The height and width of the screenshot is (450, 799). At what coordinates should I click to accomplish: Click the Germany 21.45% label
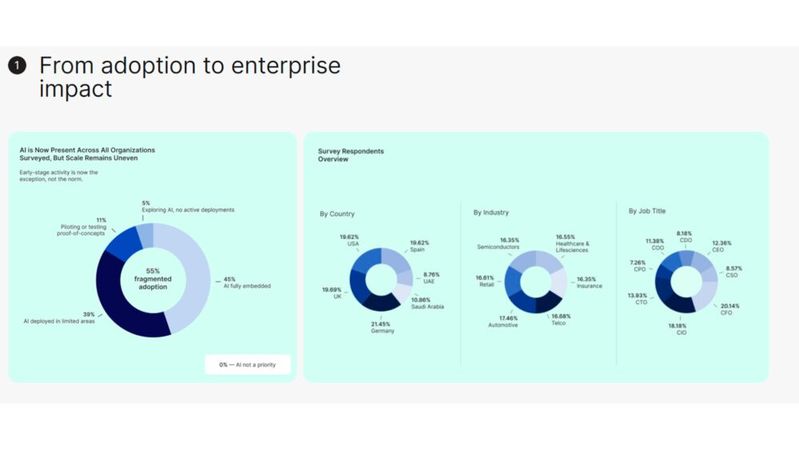[382, 326]
